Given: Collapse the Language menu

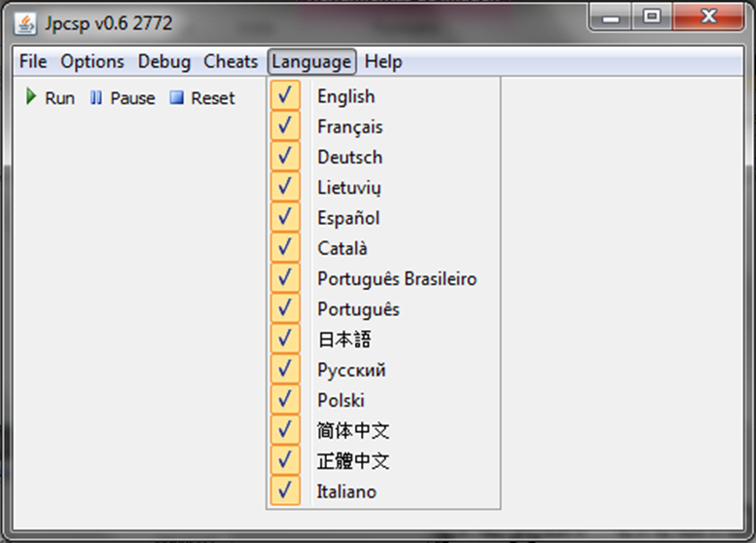Looking at the screenshot, I should (311, 61).
